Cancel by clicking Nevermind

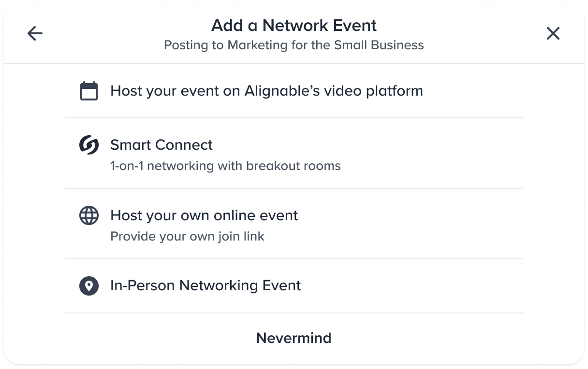[x=294, y=338]
